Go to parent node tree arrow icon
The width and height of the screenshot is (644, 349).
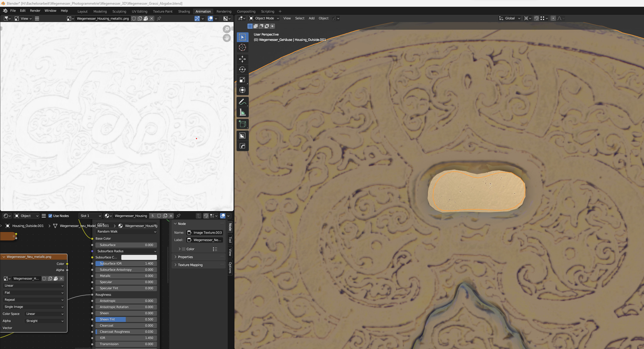point(199,216)
